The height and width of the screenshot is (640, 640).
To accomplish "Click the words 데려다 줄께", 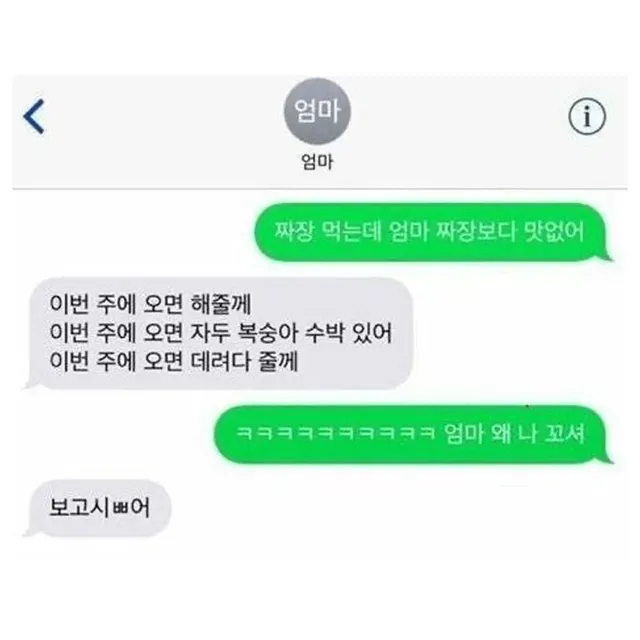I will (x=244, y=362).
